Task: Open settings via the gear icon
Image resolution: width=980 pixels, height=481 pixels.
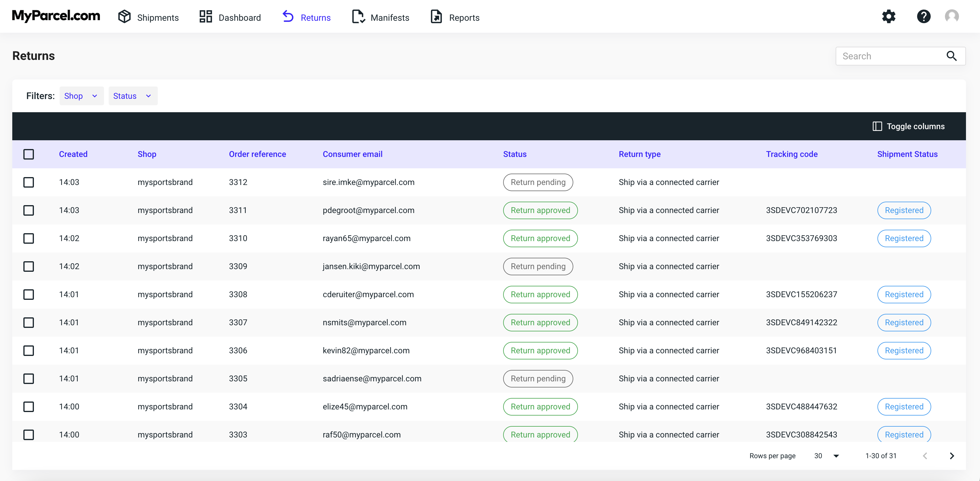Action: 889,17
